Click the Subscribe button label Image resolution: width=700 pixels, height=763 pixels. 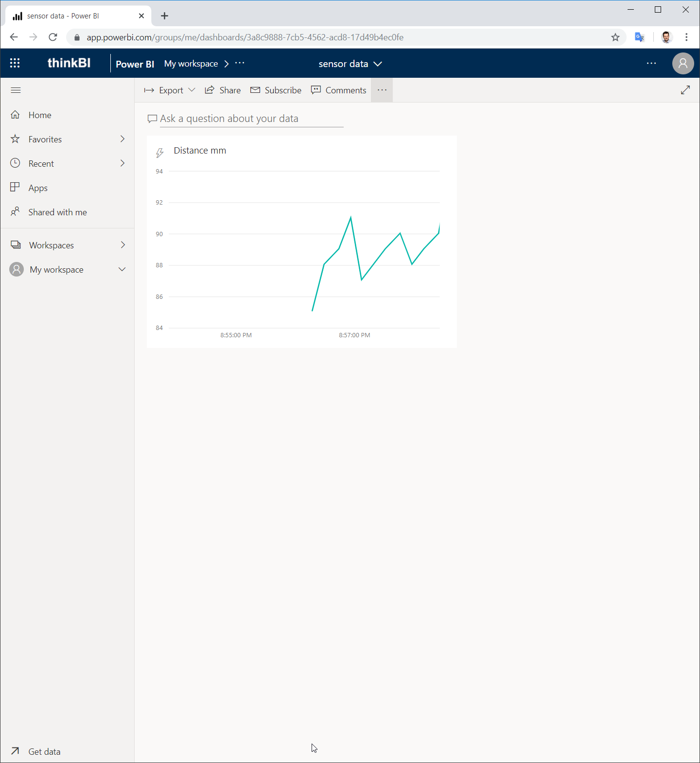(283, 90)
